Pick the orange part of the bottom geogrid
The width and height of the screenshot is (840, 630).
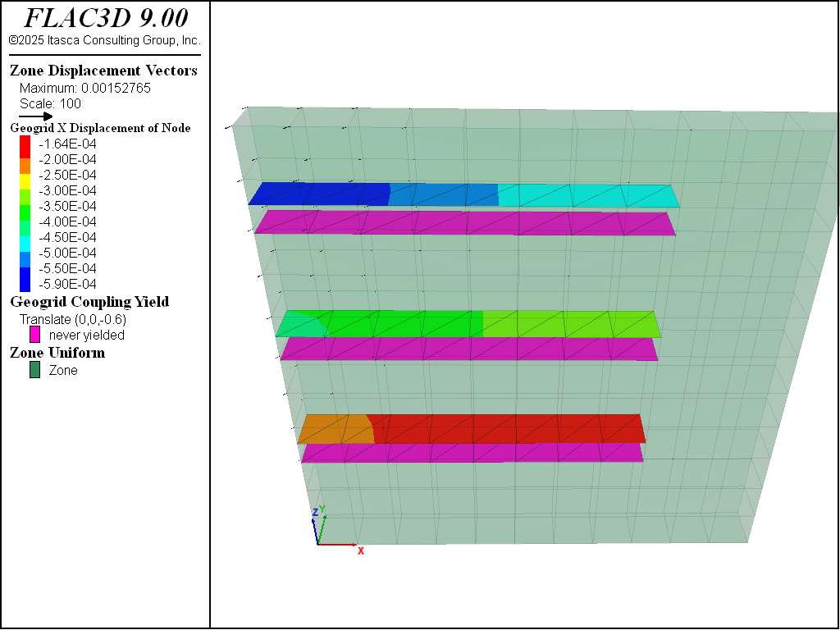click(x=336, y=429)
